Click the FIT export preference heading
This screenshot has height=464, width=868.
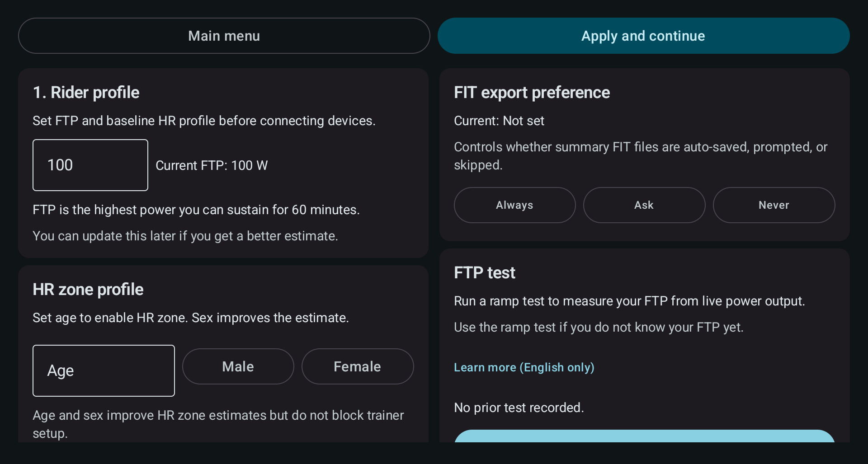[x=532, y=93]
